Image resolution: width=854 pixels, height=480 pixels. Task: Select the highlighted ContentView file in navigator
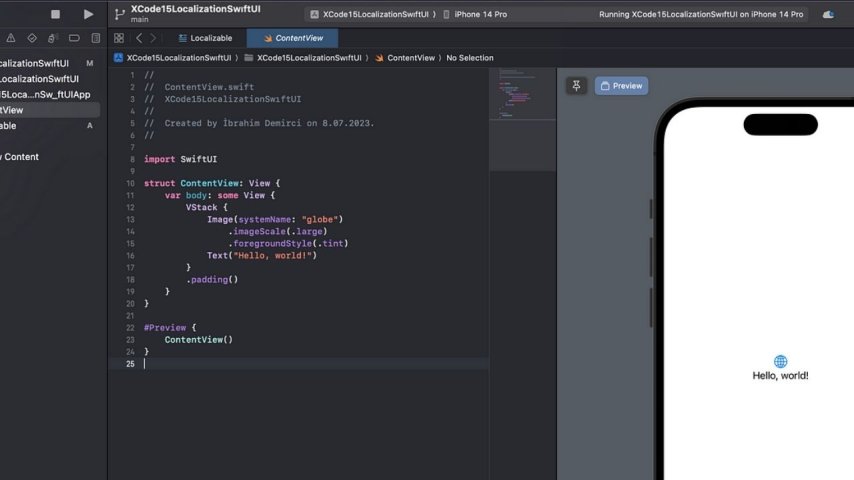click(48, 110)
